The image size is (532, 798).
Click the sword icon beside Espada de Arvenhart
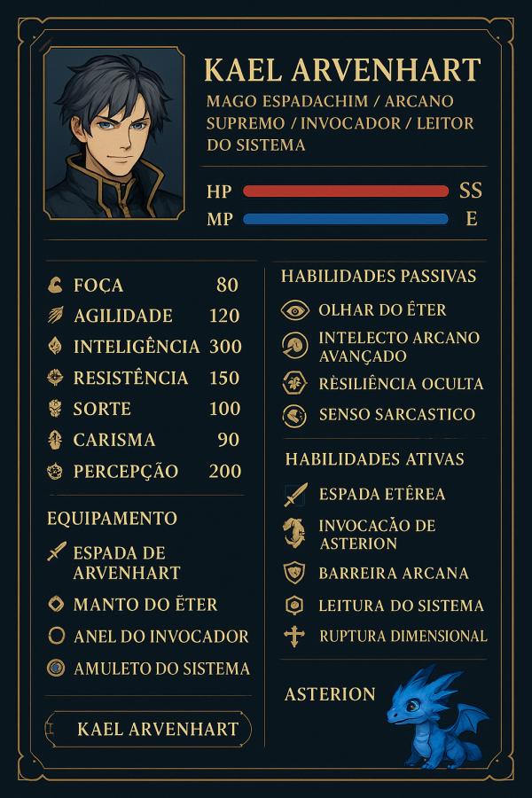pyautogui.click(x=57, y=553)
